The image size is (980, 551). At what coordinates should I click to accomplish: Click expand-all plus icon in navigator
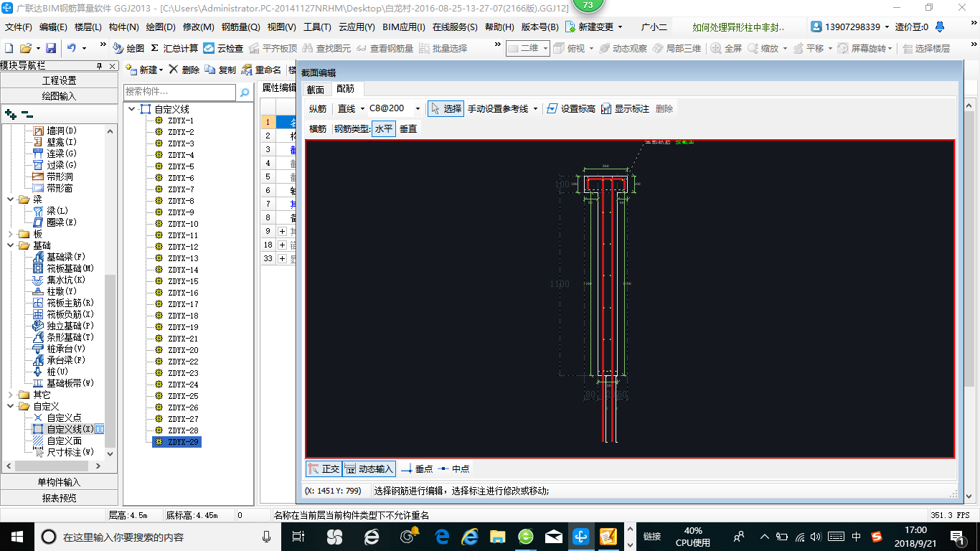(10, 114)
